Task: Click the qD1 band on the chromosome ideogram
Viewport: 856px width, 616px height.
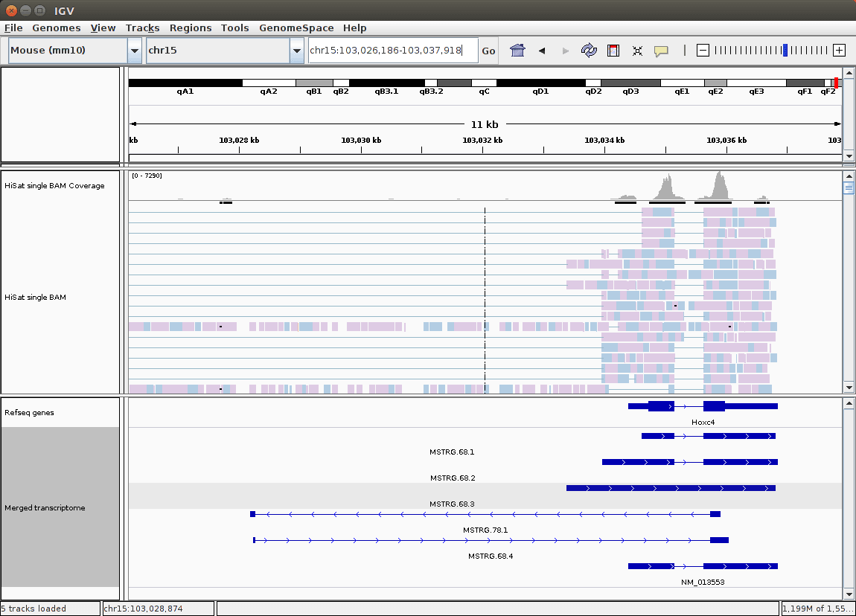Action: tap(540, 83)
